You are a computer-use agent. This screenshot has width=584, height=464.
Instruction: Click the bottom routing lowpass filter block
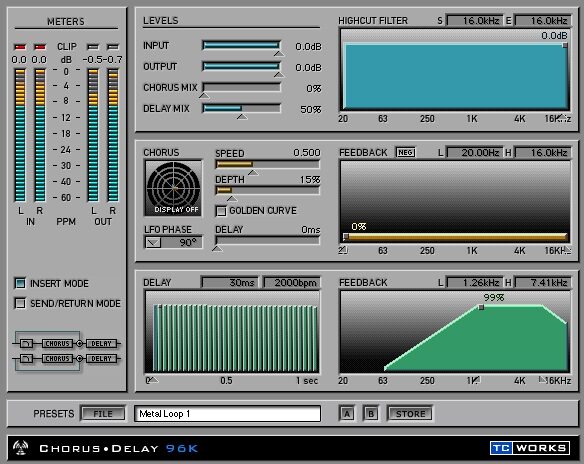tap(26, 359)
